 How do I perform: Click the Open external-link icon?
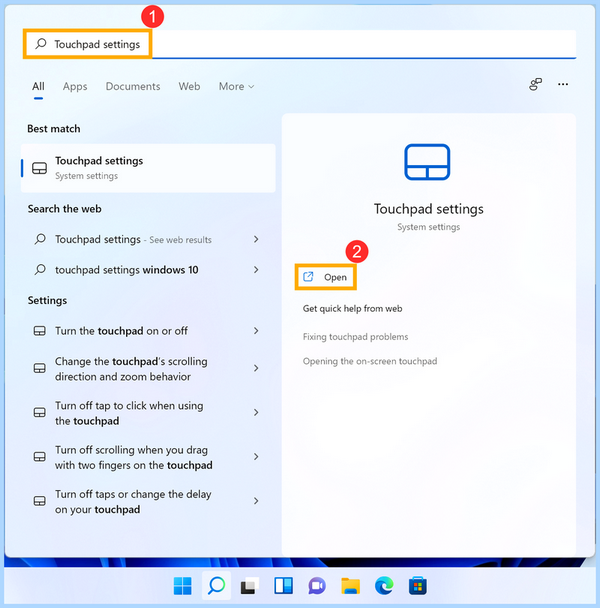pos(308,277)
